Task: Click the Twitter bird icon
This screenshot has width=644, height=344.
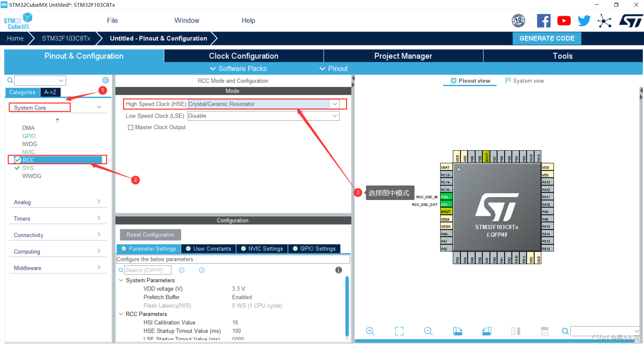Action: pos(584,20)
